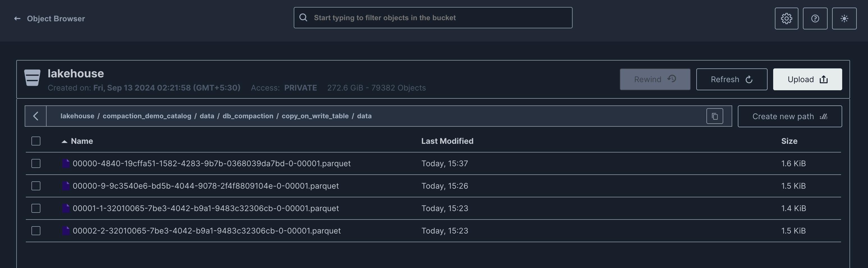The width and height of the screenshot is (868, 268).
Task: Click the search magnifier icon
Action: tap(303, 17)
